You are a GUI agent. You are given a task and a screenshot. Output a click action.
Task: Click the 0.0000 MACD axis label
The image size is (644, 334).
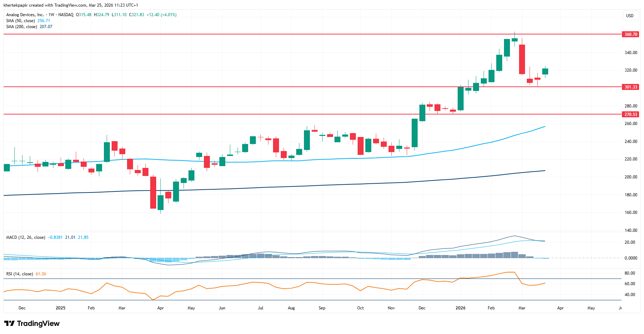click(631, 258)
